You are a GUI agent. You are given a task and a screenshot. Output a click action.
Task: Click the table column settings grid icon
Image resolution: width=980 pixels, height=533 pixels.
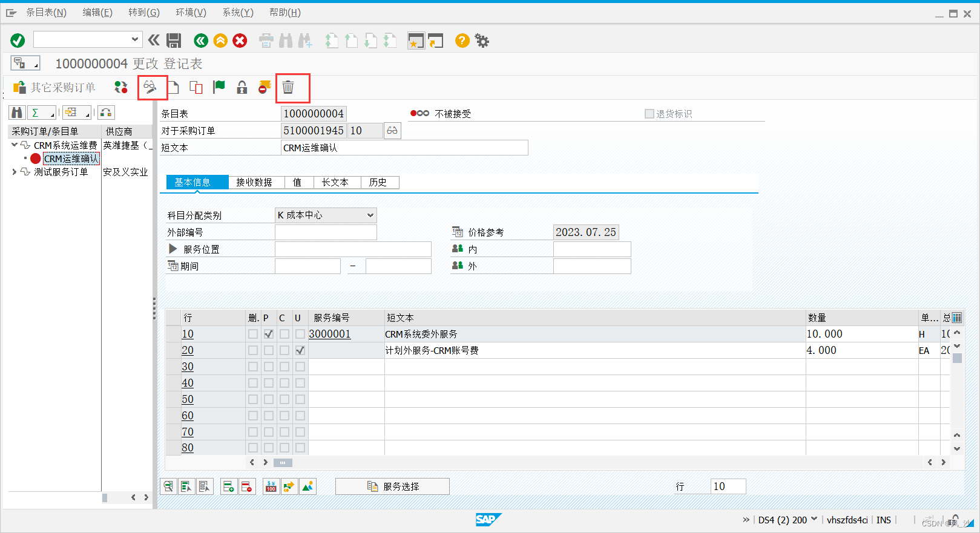click(957, 318)
